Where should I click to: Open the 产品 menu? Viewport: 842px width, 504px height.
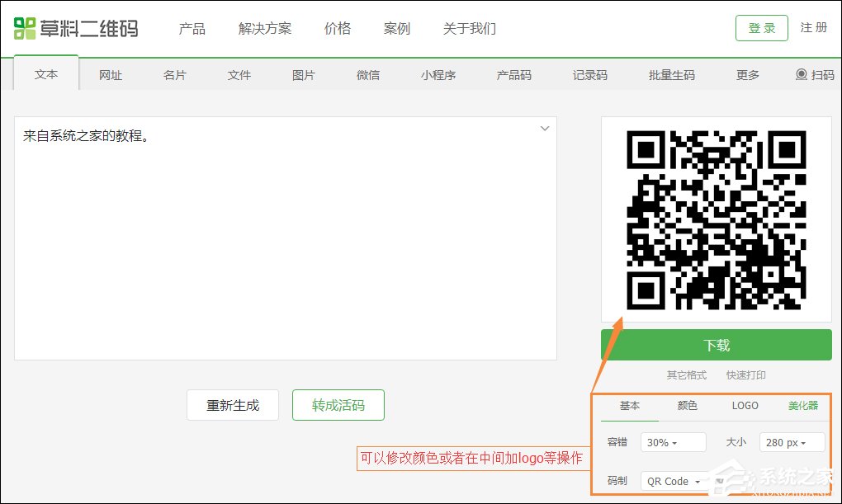point(192,28)
